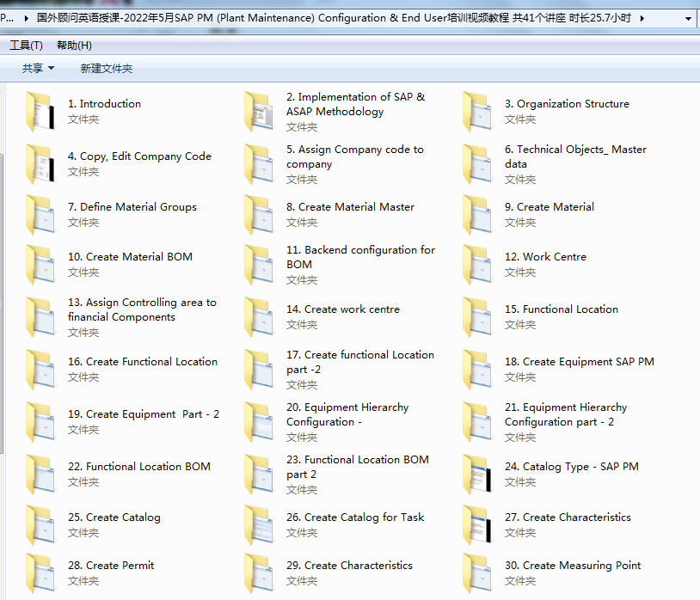Viewport: 700px width, 600px height.
Task: Open the 22. Functional Location BOM folder icon
Action: 40,474
